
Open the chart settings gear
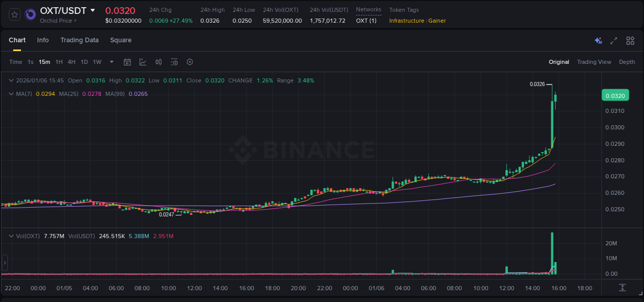190,62
